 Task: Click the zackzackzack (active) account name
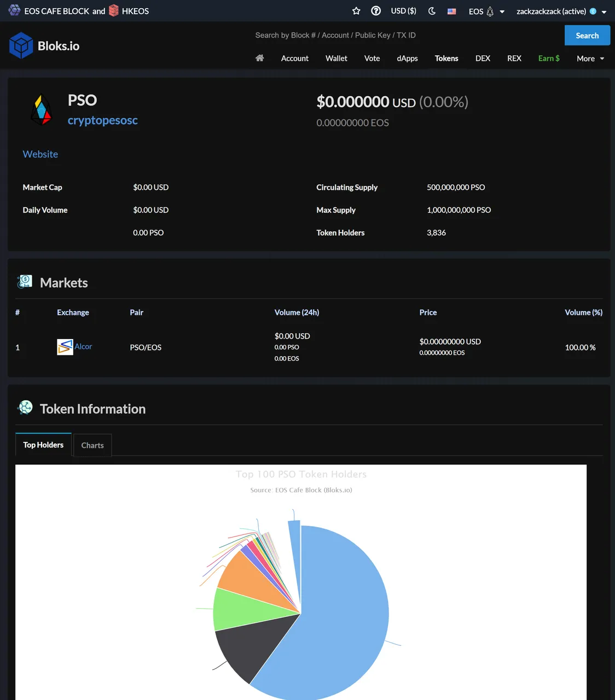tap(551, 11)
